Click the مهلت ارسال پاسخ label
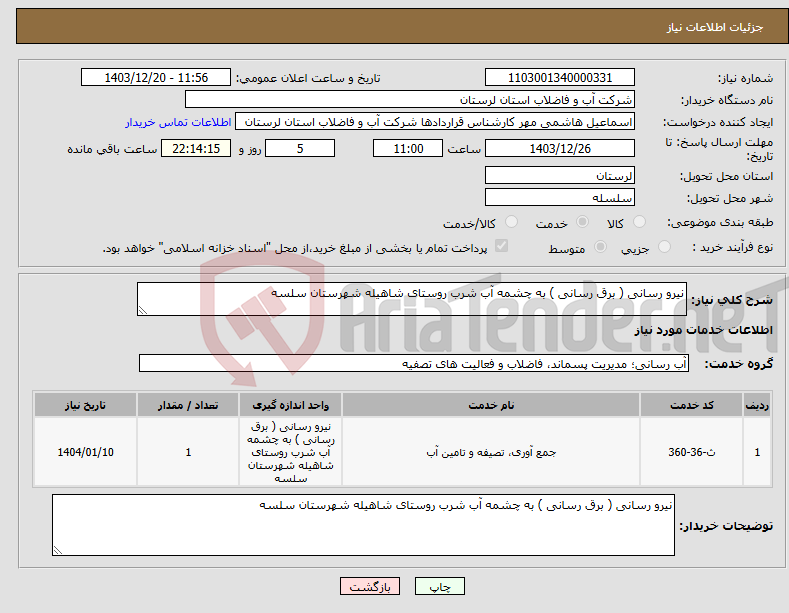The height and width of the screenshot is (613, 789). (720, 149)
